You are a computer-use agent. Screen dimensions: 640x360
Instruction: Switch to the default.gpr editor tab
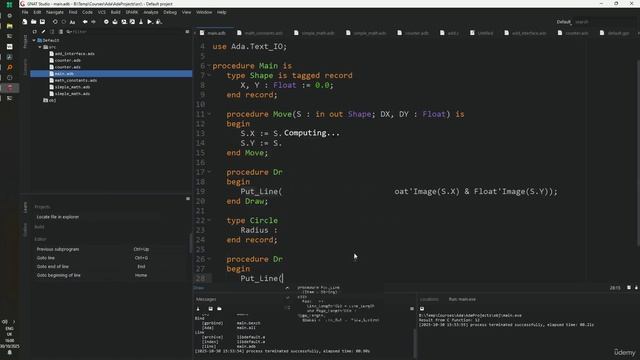point(615,33)
